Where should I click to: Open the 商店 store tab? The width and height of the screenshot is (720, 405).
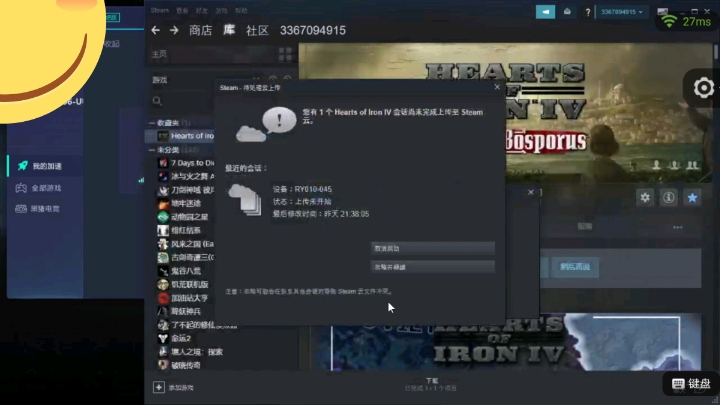click(x=201, y=30)
